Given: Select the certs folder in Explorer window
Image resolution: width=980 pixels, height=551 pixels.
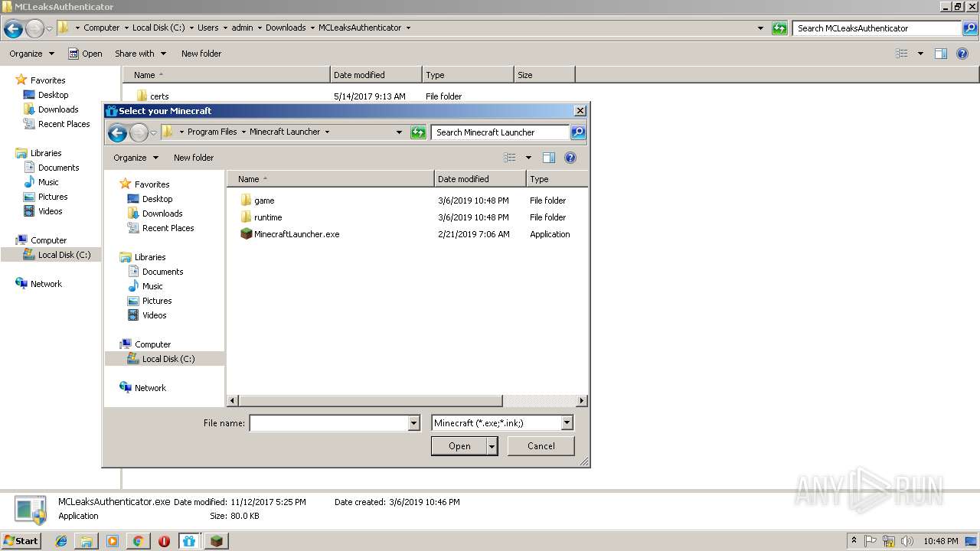Looking at the screenshot, I should click(x=159, y=96).
